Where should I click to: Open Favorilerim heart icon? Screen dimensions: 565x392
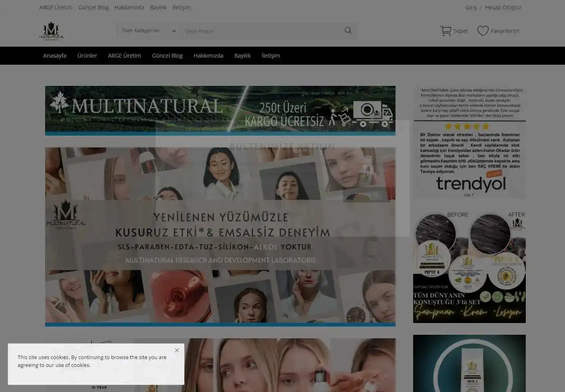pos(498,31)
